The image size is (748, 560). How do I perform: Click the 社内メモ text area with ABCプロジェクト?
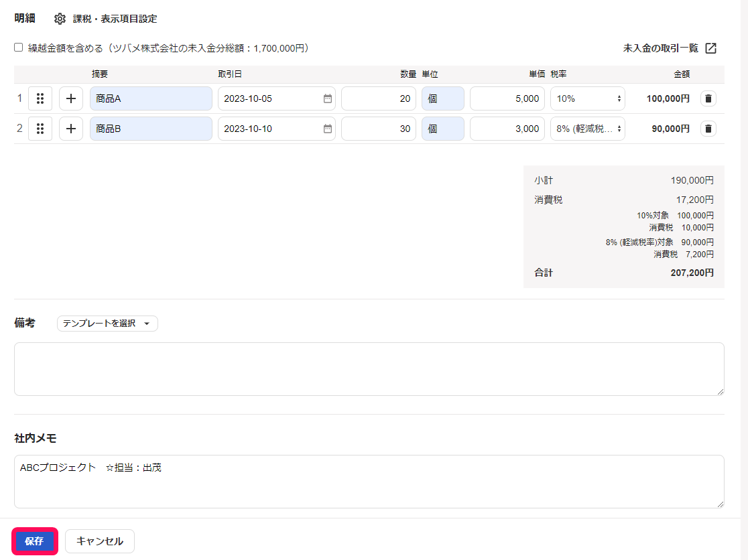(369, 482)
